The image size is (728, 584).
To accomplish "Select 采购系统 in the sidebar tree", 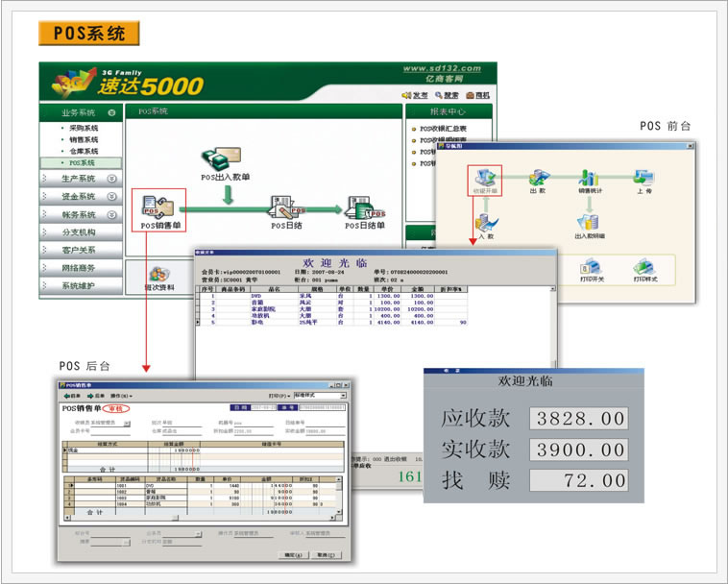I will (x=81, y=128).
